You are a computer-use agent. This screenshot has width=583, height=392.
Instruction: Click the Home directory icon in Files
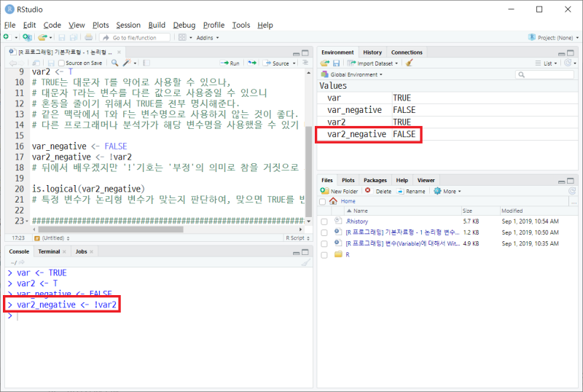pos(333,201)
